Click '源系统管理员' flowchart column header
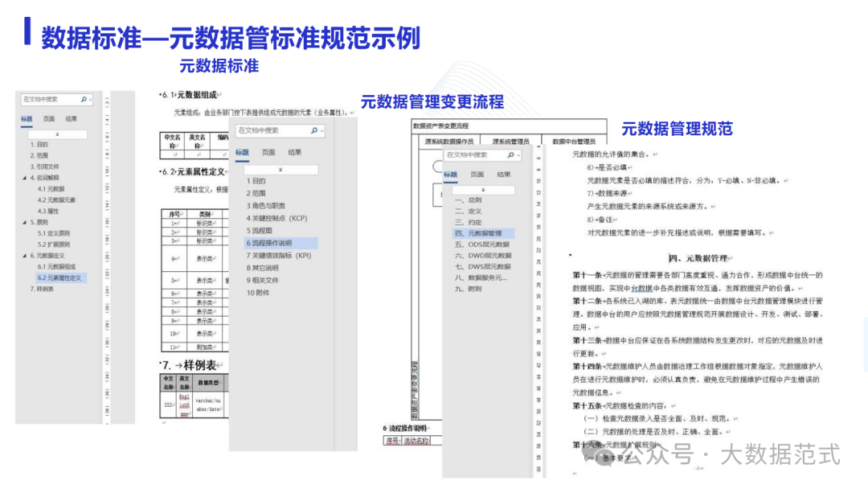The width and height of the screenshot is (868, 489). (510, 142)
